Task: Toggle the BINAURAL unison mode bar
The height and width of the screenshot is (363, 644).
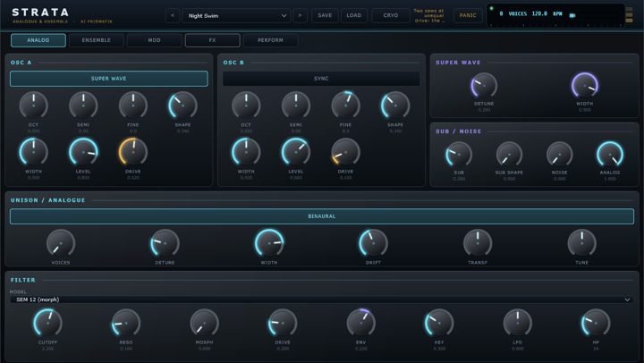Action: [x=322, y=216]
